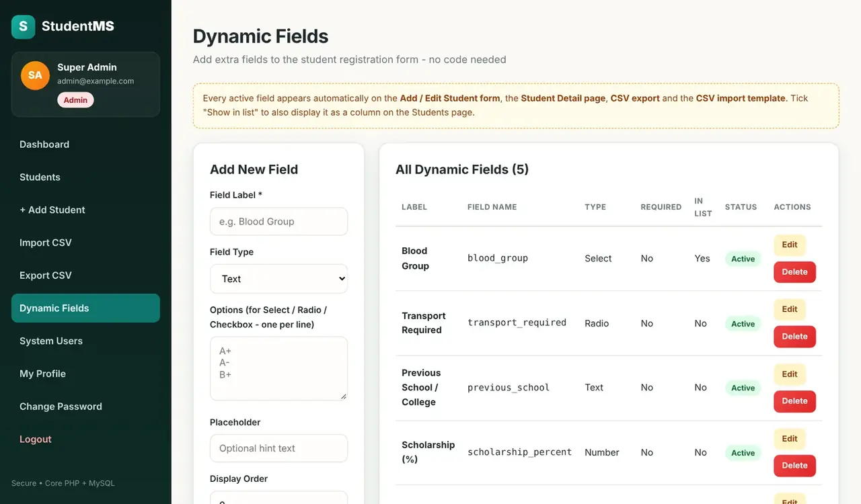The image size is (861, 504).
Task: Click Logout in the sidebar
Action: pos(85,439)
